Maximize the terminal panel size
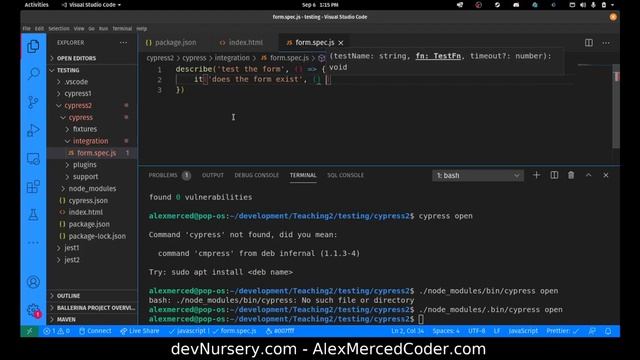Image resolution: width=640 pixels, height=360 pixels. [x=588, y=175]
